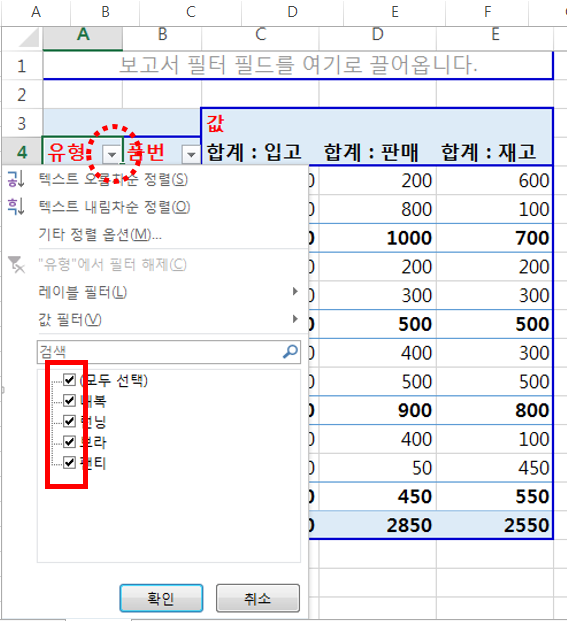
Task: Click the ascending sort A-Z icon
Action: click(x=16, y=179)
